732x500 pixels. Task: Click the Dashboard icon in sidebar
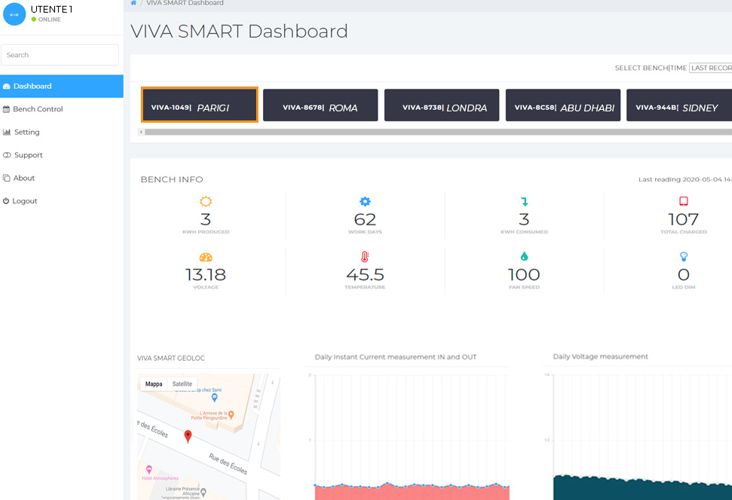7,86
